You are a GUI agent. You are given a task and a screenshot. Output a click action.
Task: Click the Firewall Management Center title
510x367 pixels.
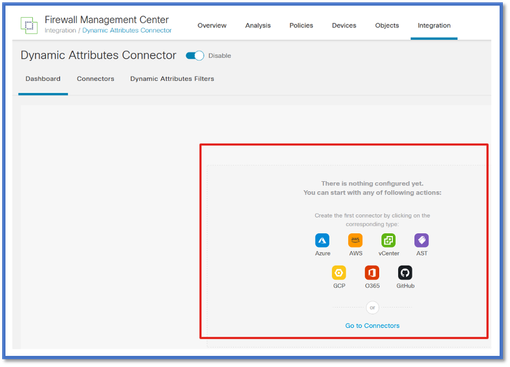point(107,20)
